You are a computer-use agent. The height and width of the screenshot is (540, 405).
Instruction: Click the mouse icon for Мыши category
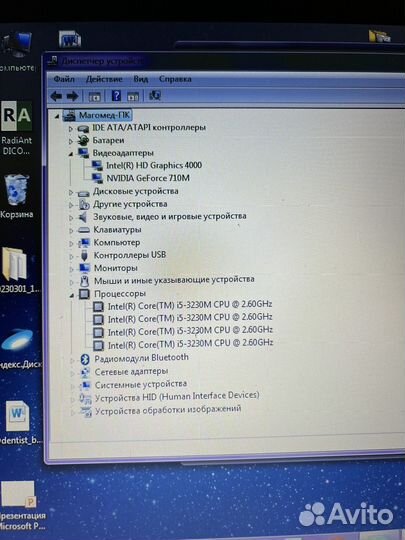(84, 281)
